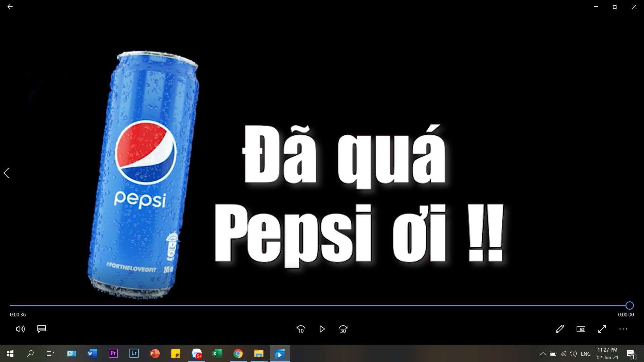Open taskbar search
The height and width of the screenshot is (362, 644).
coord(30,354)
